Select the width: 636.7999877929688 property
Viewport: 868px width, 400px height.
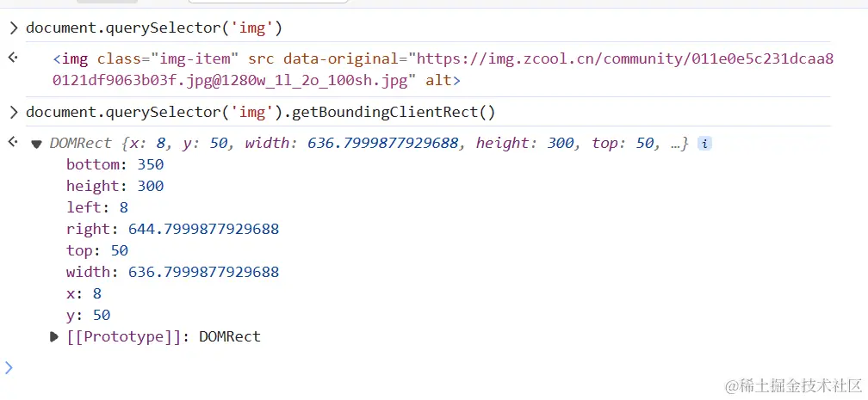point(173,272)
